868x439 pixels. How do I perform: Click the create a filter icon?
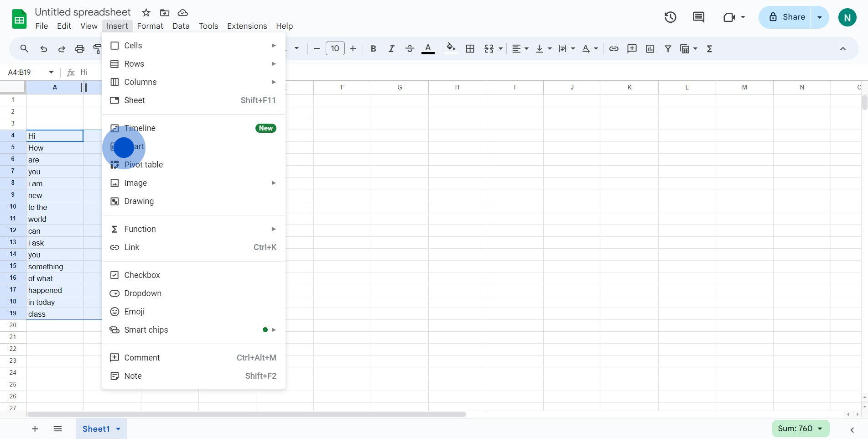[x=668, y=49]
